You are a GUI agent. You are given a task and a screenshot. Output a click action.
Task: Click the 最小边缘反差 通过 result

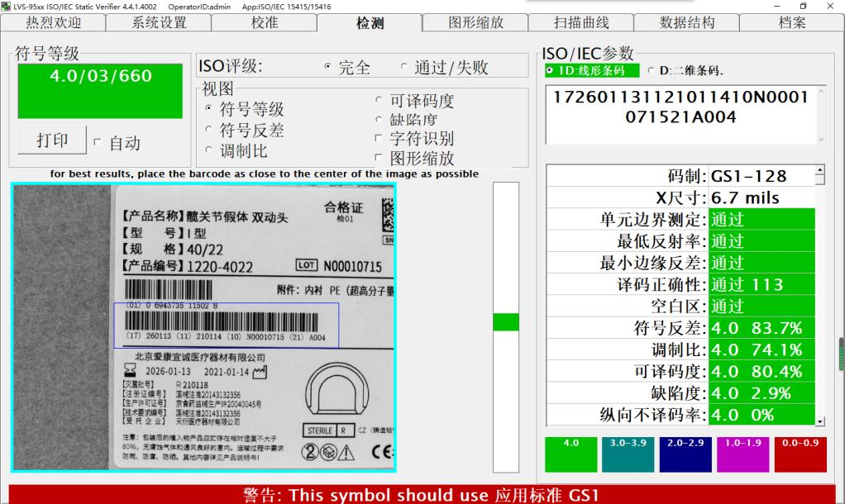[x=761, y=263]
